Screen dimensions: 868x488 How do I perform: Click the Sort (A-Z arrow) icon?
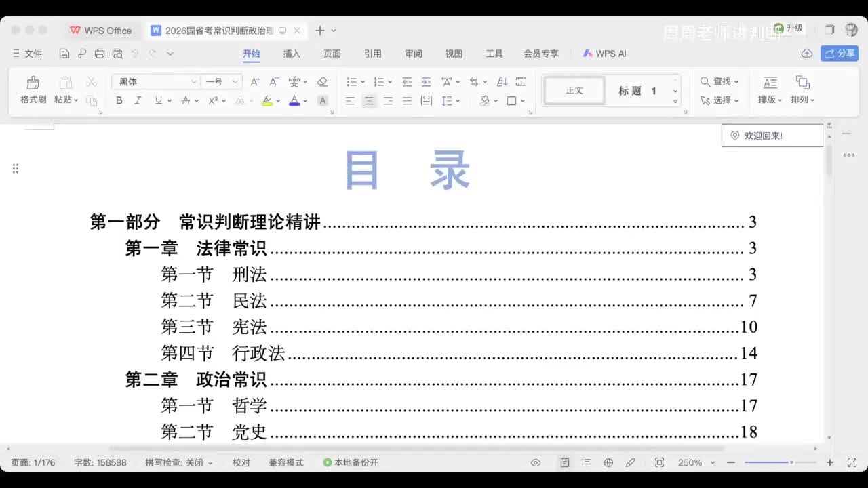502,81
